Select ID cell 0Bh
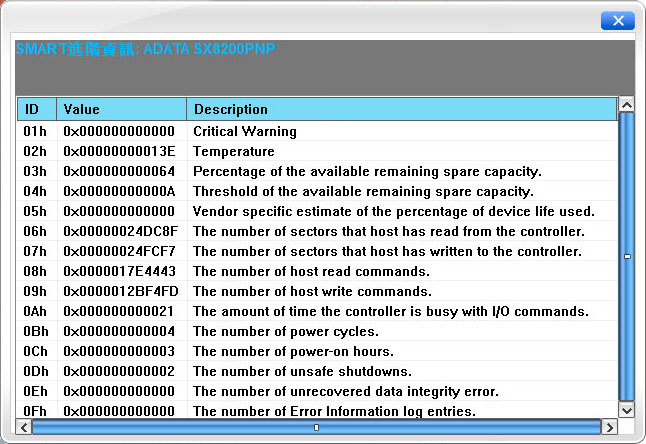This screenshot has width=646, height=444. pos(35,331)
